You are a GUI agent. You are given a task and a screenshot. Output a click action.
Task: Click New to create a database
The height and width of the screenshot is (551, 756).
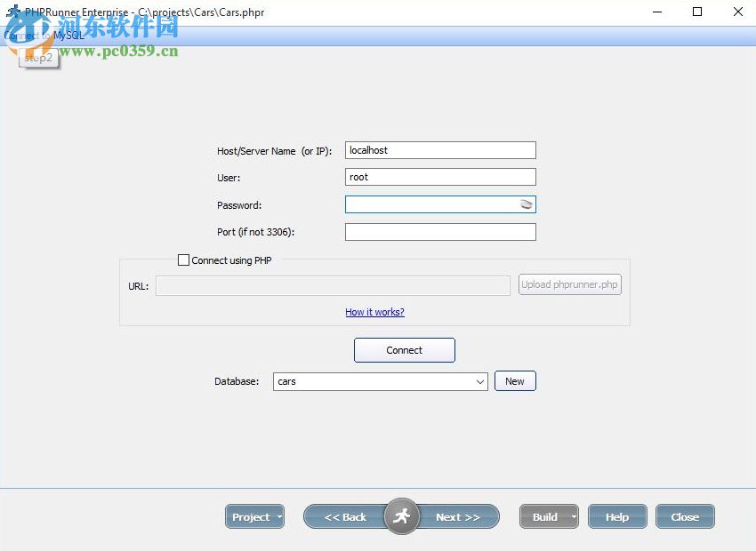point(515,380)
